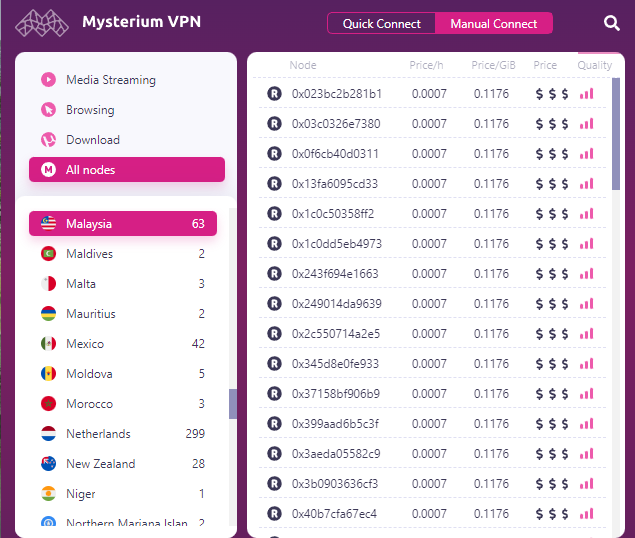
Task: Click the Mexico flag icon
Action: coord(49,344)
